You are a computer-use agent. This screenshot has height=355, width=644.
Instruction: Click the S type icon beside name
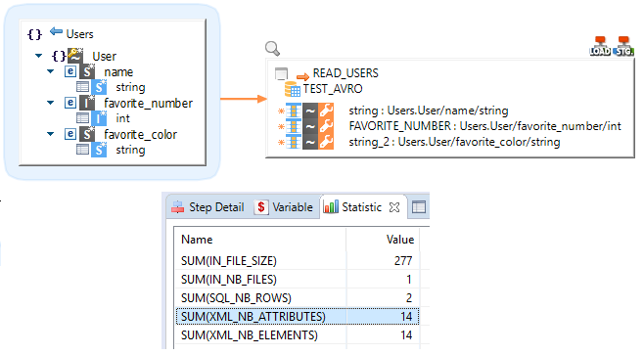(x=87, y=71)
